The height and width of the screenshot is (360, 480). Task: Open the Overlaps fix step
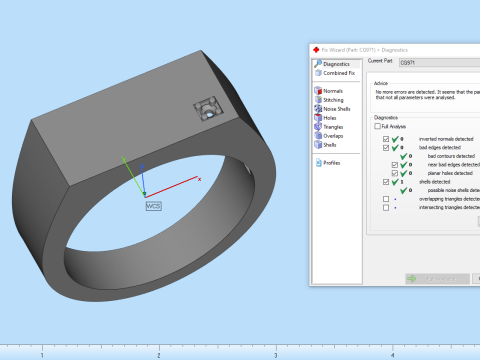(329, 136)
